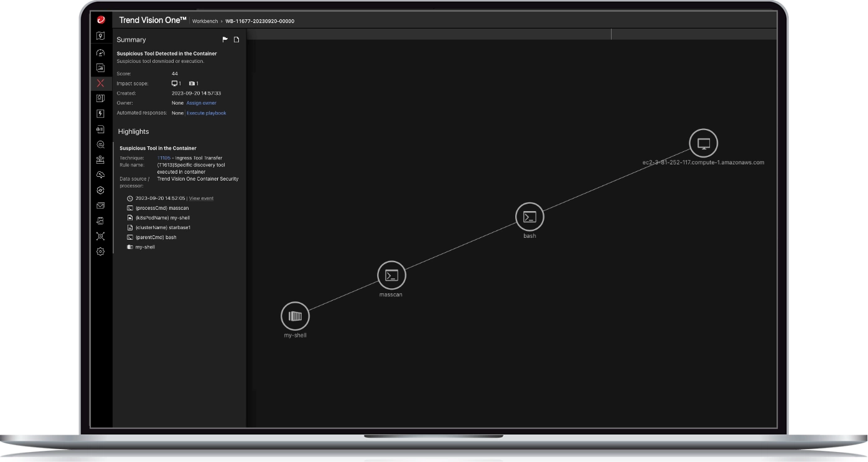Viewport: 868px width, 462px height.
Task: Open the sidebar icon below the red X
Action: [x=101, y=98]
